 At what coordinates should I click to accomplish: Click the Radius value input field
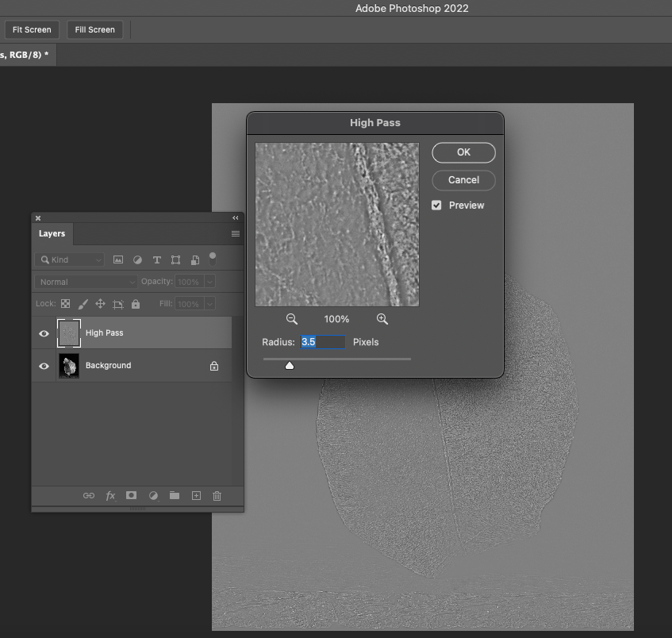[x=322, y=342]
